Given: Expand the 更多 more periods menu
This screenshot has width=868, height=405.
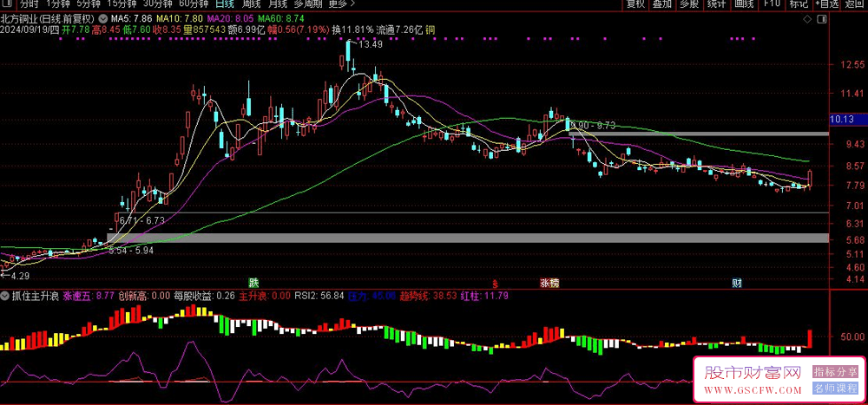Looking at the screenshot, I should 342,4.
